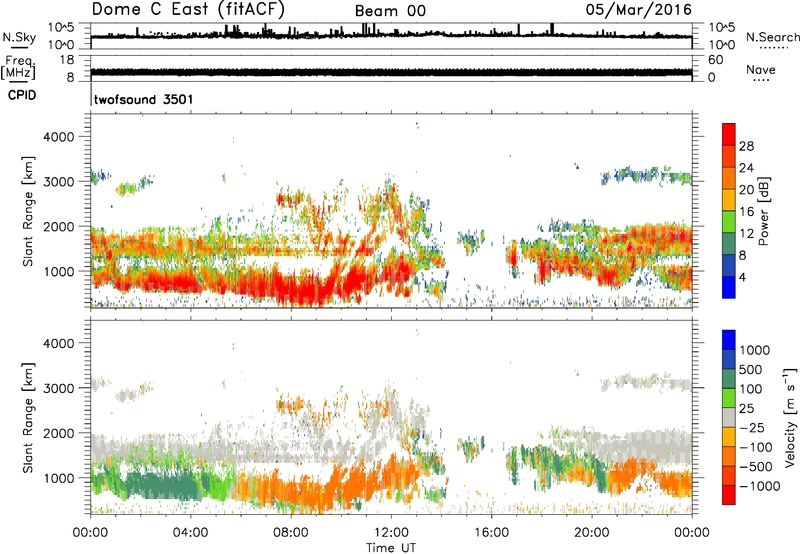Click the "4000" tick label of the power panel
The height and width of the screenshot is (554, 800).
tap(59, 137)
